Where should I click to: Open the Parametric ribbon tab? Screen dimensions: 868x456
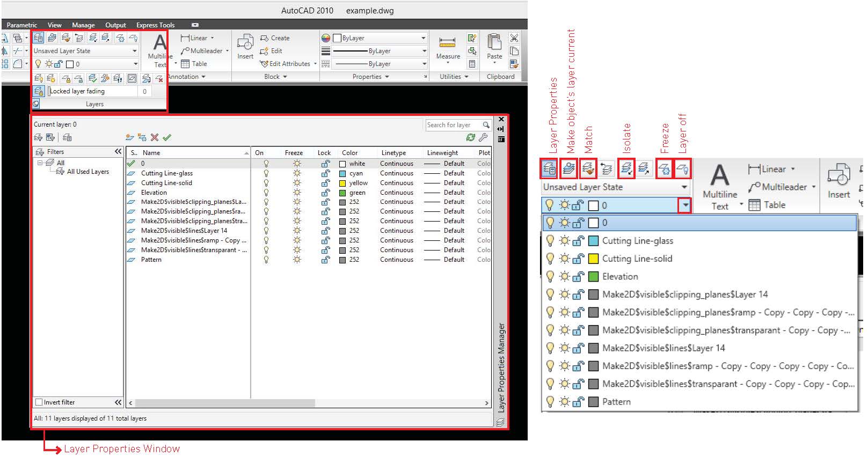(22, 25)
